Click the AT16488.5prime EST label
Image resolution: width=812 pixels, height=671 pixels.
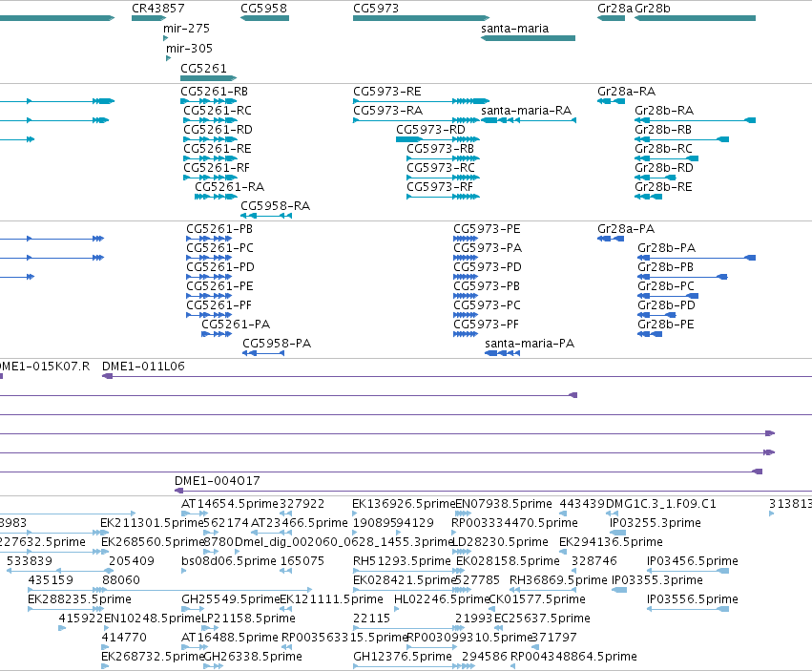pos(230,638)
